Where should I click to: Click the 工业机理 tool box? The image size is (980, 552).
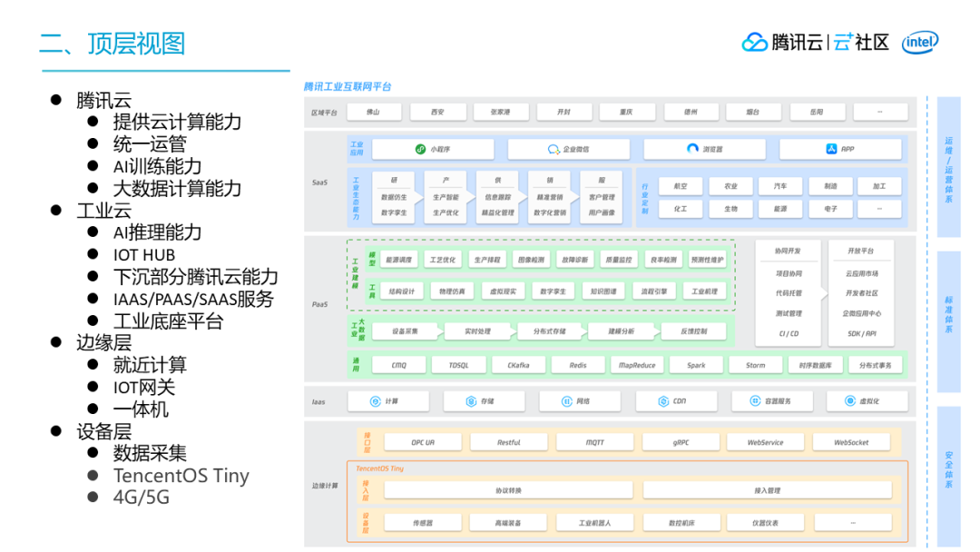(704, 291)
